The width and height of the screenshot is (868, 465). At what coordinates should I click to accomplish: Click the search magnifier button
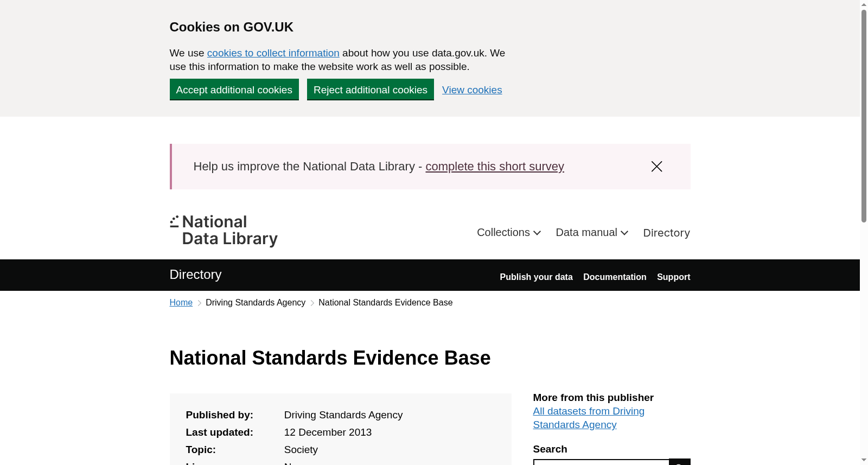tap(680, 462)
